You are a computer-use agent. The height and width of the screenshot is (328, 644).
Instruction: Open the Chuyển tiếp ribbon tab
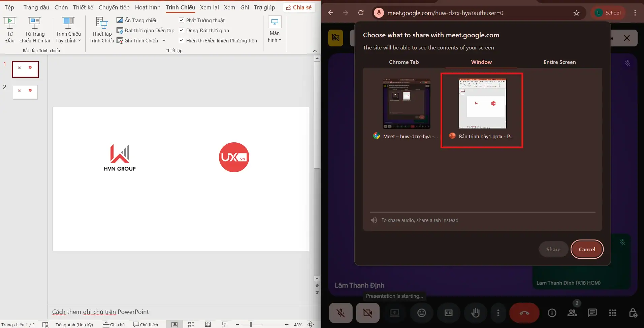(114, 7)
